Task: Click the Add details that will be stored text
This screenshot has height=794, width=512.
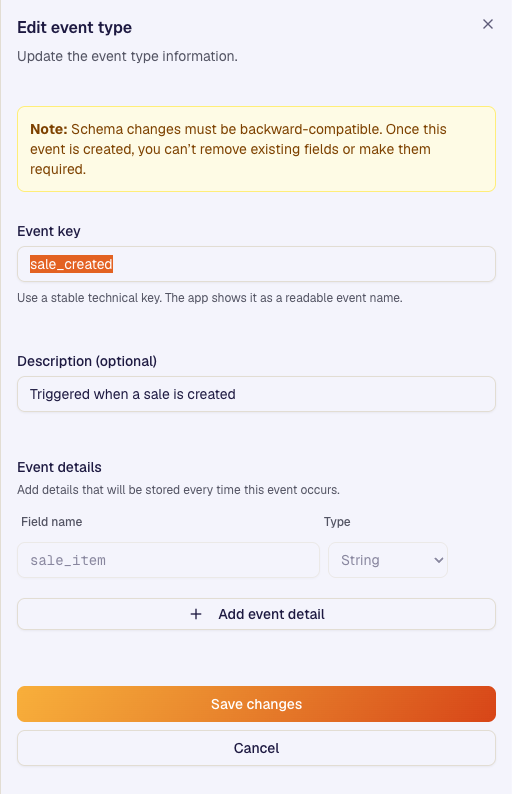Action: point(178,490)
